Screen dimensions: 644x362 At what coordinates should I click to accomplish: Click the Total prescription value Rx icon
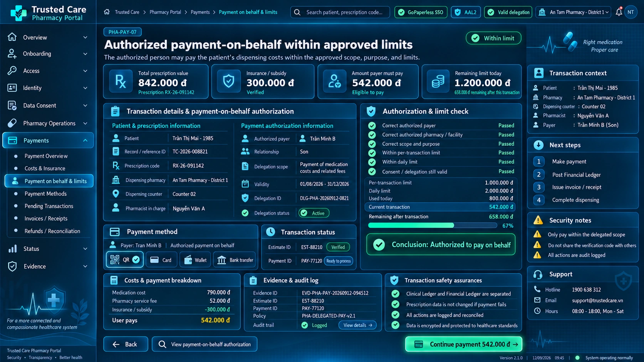pos(121,82)
